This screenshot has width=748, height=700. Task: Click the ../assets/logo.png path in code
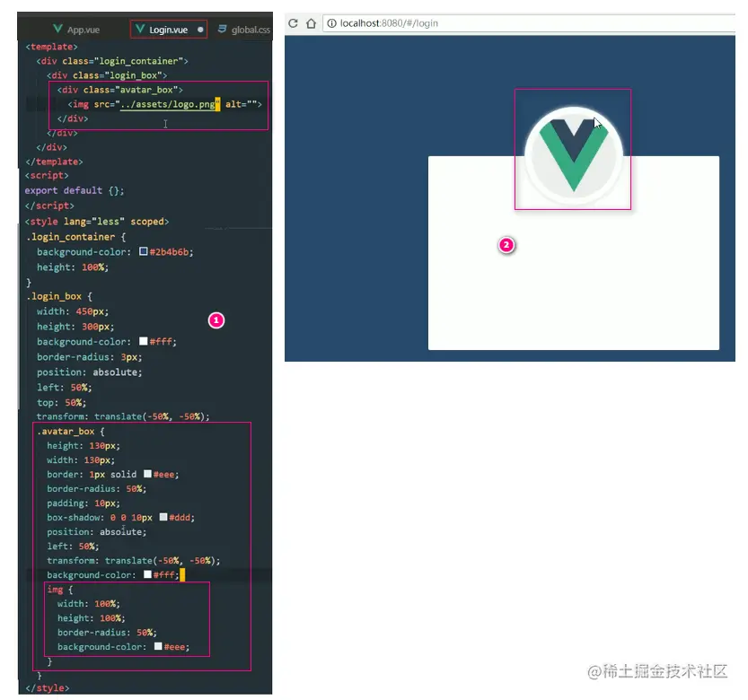point(167,104)
